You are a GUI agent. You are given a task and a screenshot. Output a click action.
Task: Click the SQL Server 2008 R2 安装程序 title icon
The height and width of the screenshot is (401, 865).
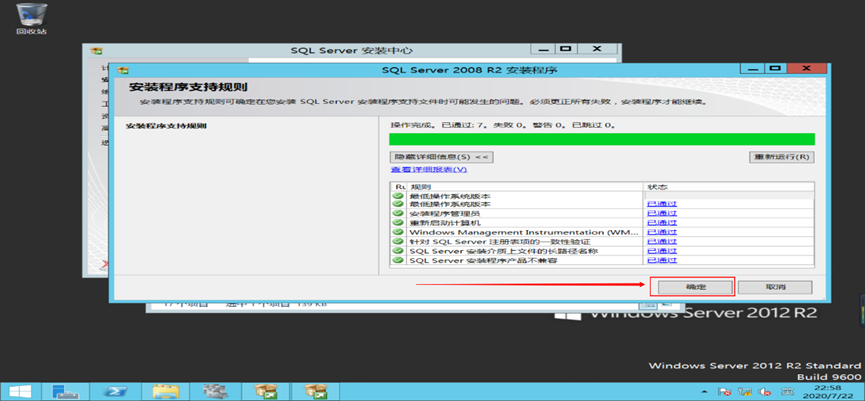(124, 70)
